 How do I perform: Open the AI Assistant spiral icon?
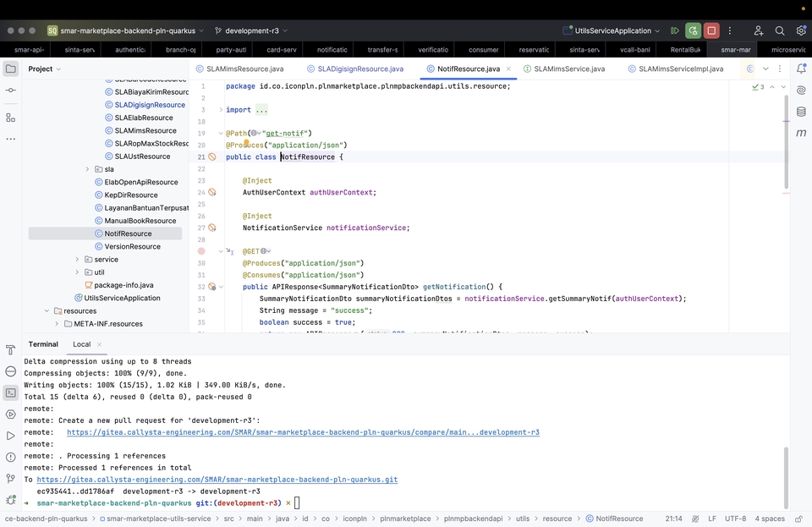(x=801, y=90)
